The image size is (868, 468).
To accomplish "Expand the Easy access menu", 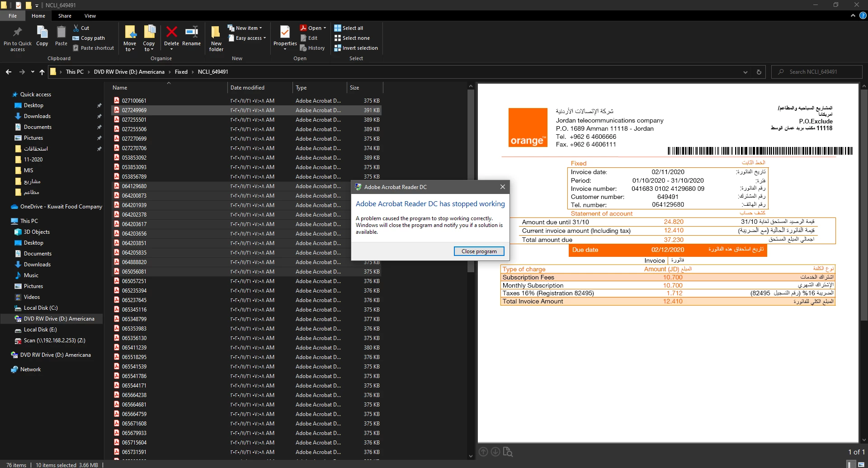I will click(x=246, y=38).
